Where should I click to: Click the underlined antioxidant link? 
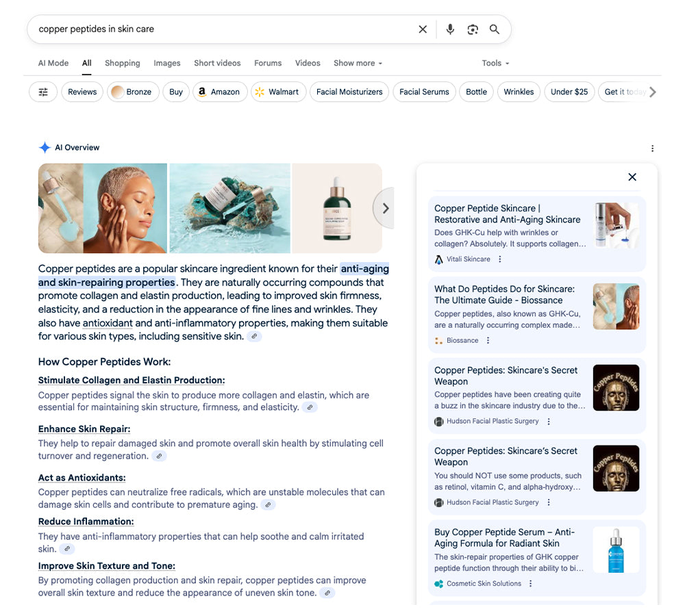pyautogui.click(x=108, y=323)
